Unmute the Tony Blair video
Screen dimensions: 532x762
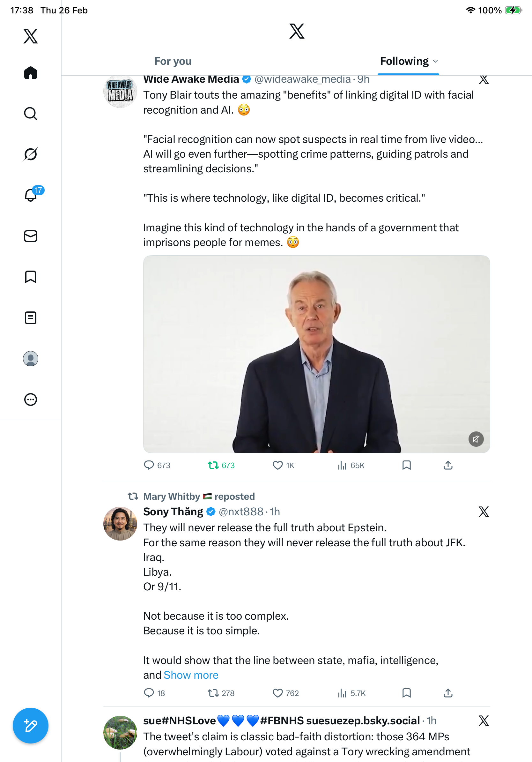coord(476,439)
